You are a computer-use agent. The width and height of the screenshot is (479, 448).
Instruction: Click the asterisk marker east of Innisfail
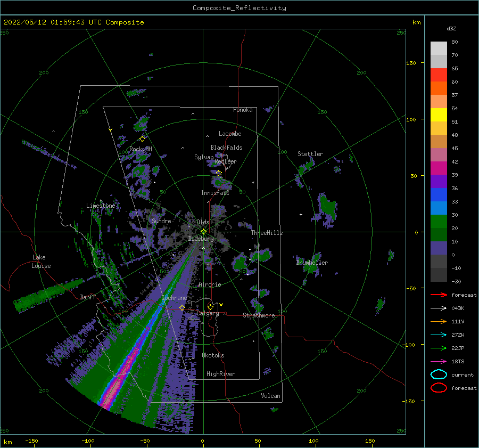[253, 183]
